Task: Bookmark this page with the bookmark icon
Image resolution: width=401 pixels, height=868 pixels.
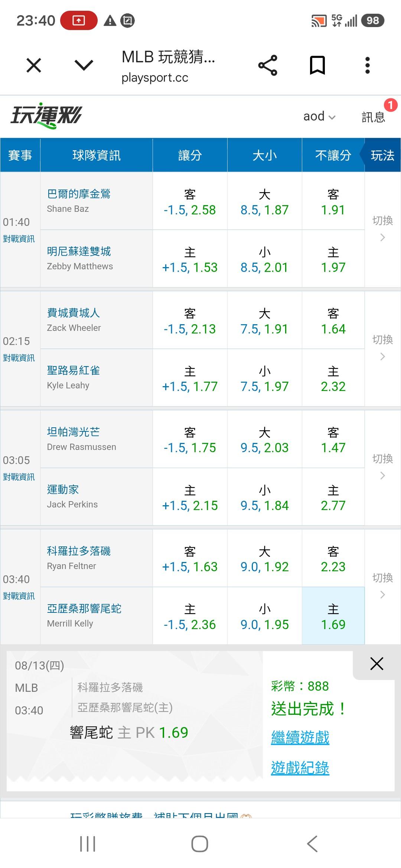Action: coord(317,65)
